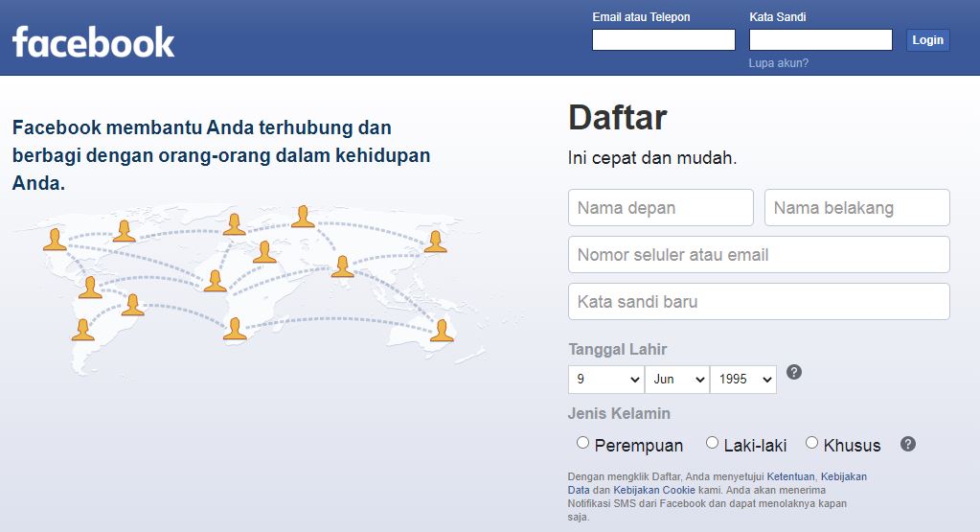Click the Login button
The width and height of the screenshot is (980, 532).
click(x=928, y=40)
